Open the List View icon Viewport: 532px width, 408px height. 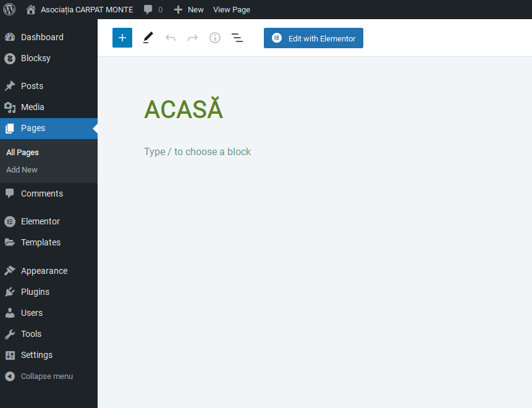(237, 38)
